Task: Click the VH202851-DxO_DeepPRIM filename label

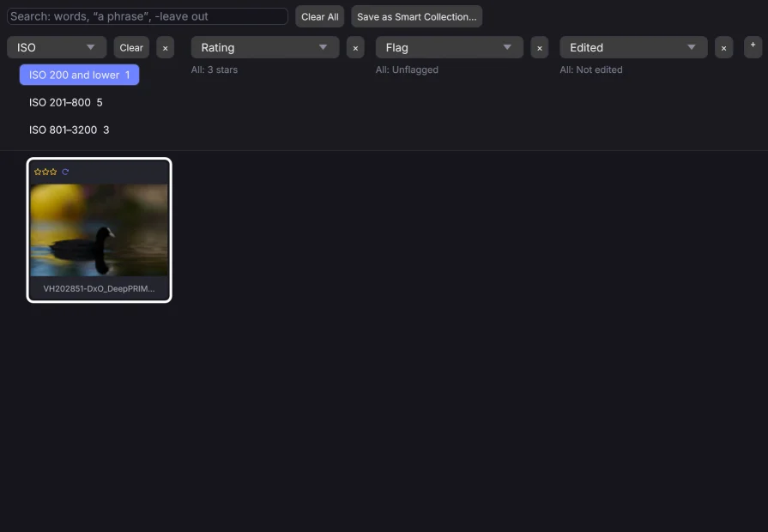Action: (99, 288)
